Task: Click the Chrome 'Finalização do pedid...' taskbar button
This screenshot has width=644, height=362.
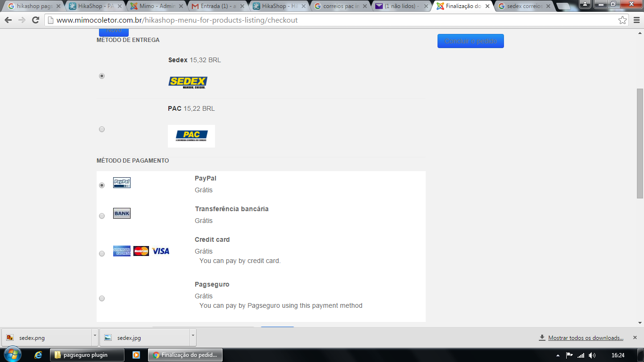Action: pyautogui.click(x=185, y=355)
